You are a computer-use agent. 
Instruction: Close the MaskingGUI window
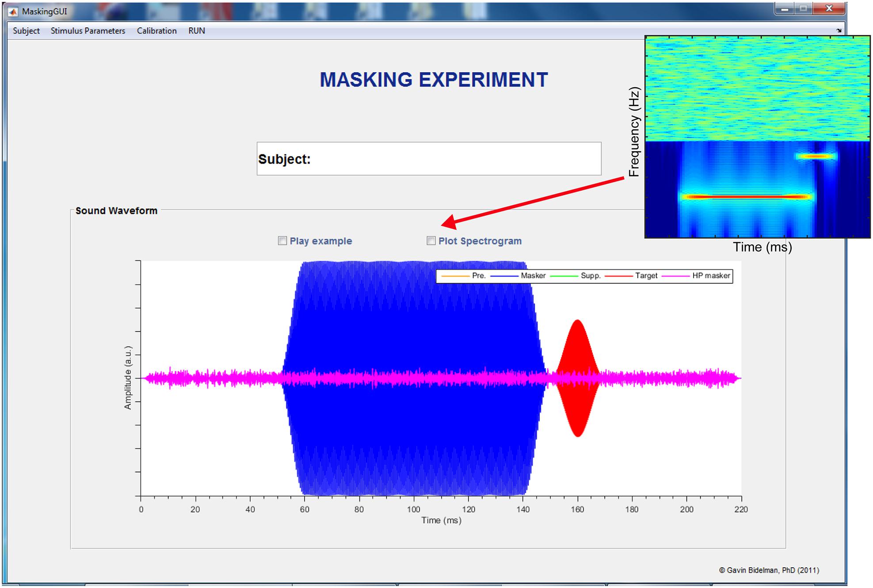click(x=829, y=9)
